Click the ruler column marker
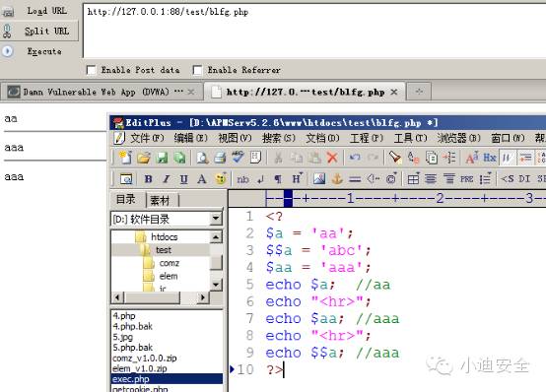The height and width of the screenshot is (392, 546). coord(288,198)
